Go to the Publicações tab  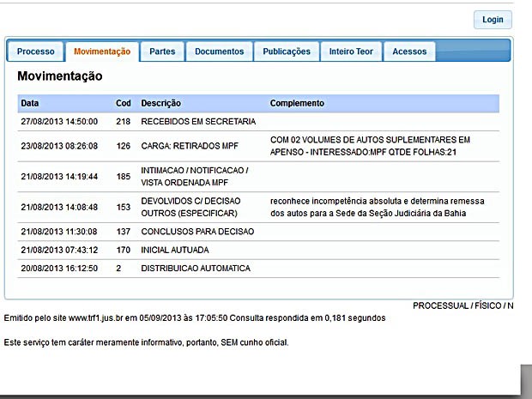(x=287, y=51)
